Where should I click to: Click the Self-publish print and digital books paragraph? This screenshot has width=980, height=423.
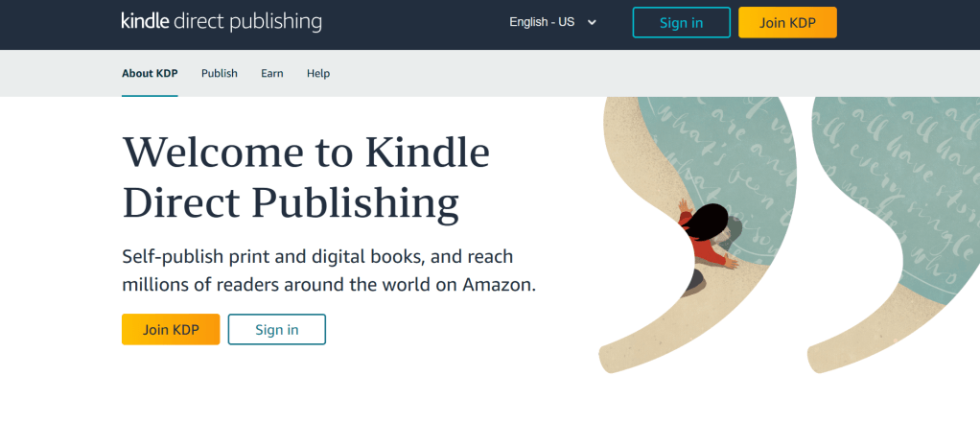[x=329, y=270]
